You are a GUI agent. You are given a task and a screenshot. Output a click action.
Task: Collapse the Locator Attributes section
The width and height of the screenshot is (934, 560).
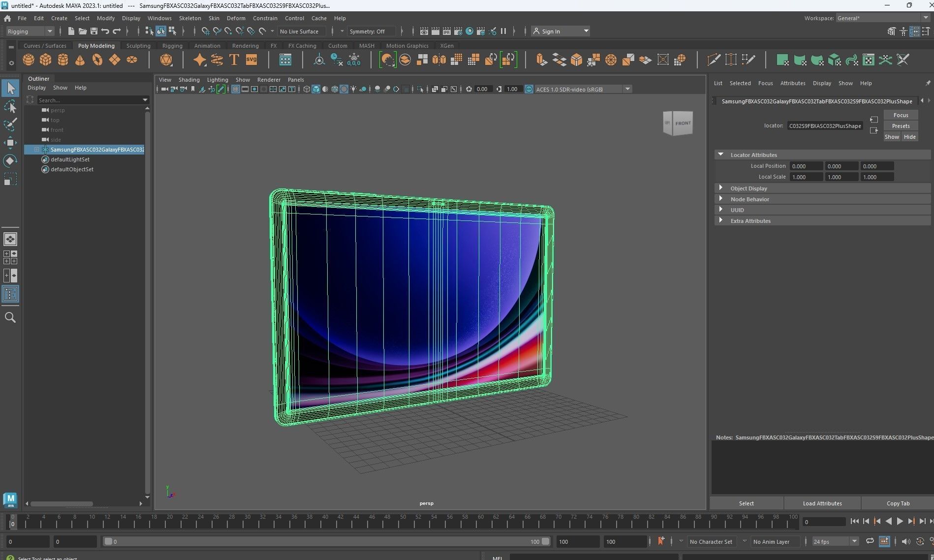click(721, 155)
